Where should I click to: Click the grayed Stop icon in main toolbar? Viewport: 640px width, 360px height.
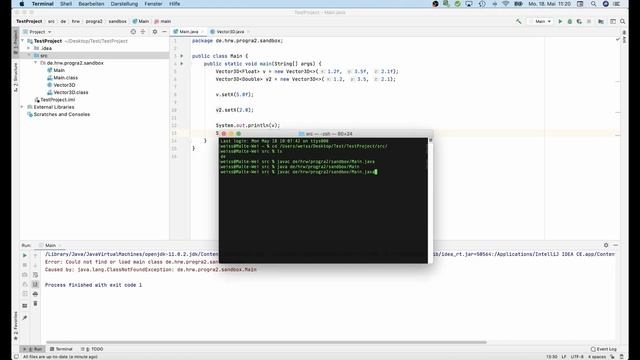pos(589,21)
